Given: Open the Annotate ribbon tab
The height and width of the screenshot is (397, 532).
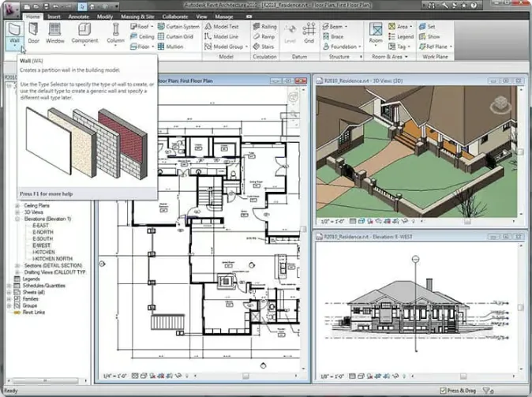Looking at the screenshot, I should 78,17.
